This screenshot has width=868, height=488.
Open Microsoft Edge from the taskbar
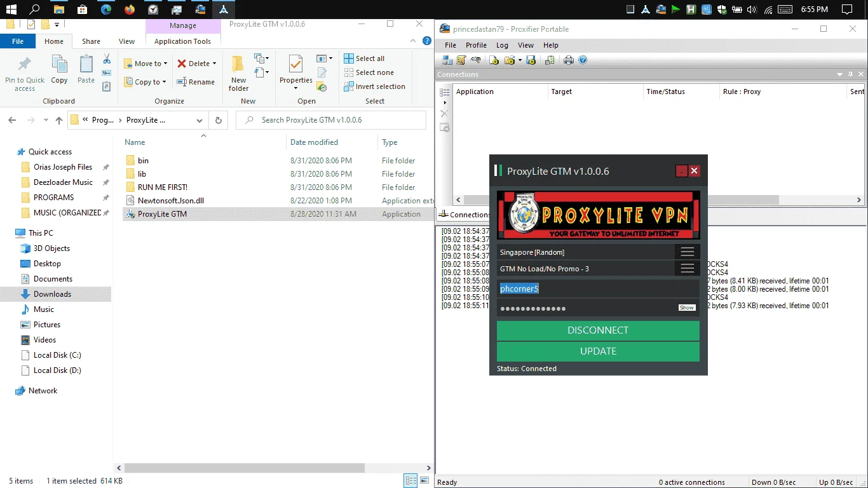pos(106,10)
